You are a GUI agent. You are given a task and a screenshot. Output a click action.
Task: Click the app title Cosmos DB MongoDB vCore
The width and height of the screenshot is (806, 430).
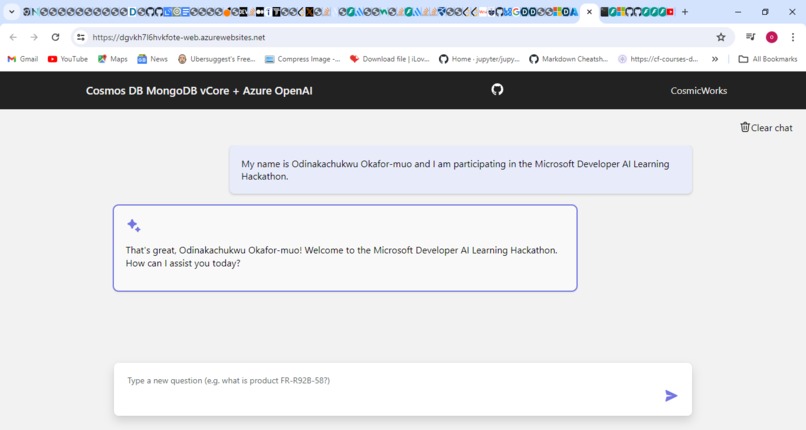199,91
